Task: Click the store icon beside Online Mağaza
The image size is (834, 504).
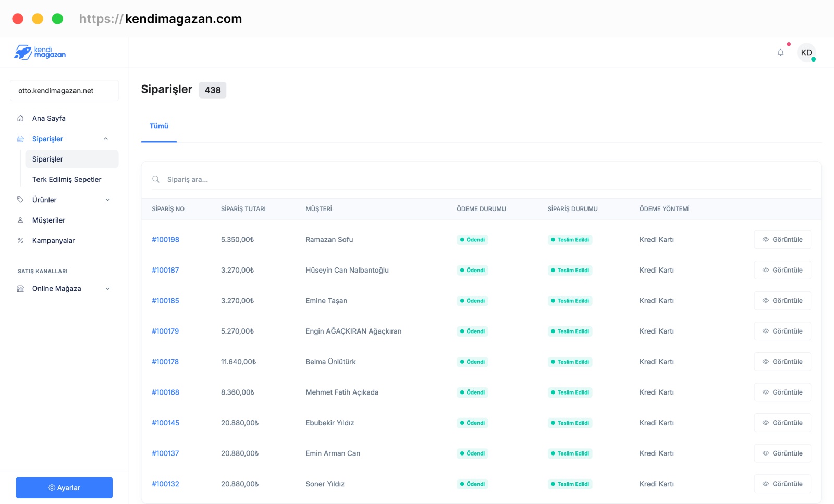Action: [20, 289]
